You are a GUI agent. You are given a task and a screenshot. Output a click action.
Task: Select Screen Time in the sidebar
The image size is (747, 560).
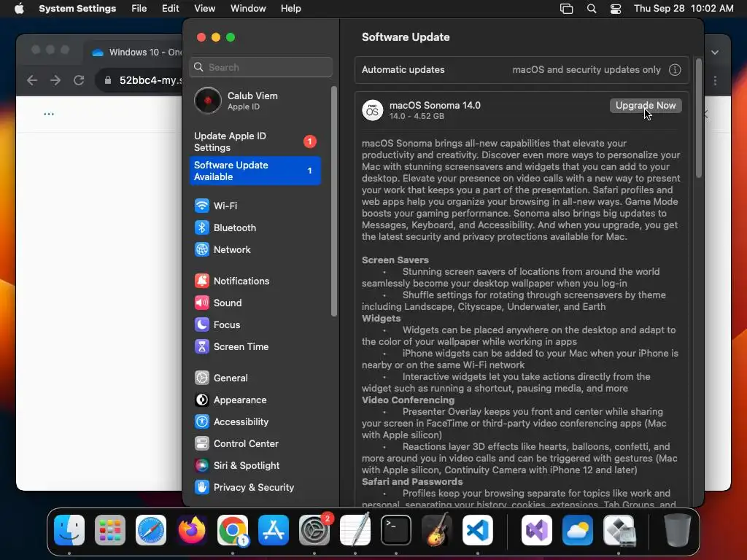pyautogui.click(x=255, y=346)
